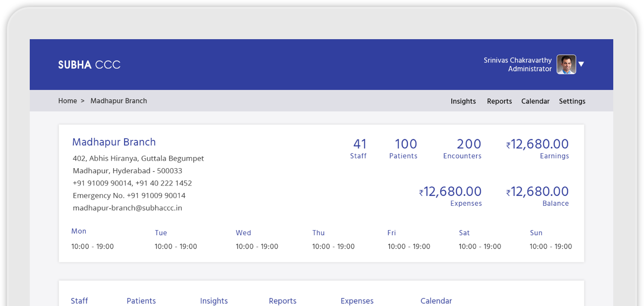This screenshot has width=644, height=306.
Task: Click the 100 Patients statistic
Action: point(405,148)
